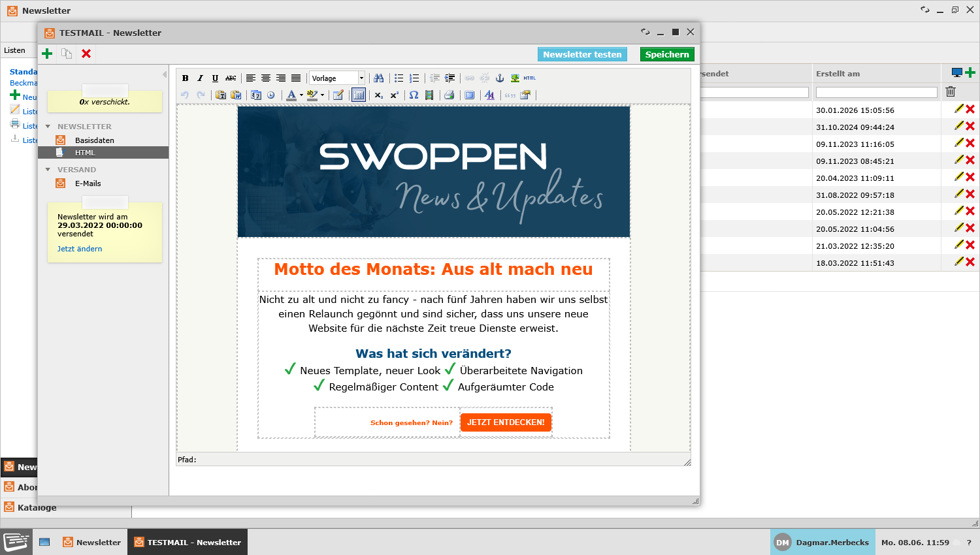Insert embedded media with film icon
Screen dimensions: 980x555
click(429, 95)
